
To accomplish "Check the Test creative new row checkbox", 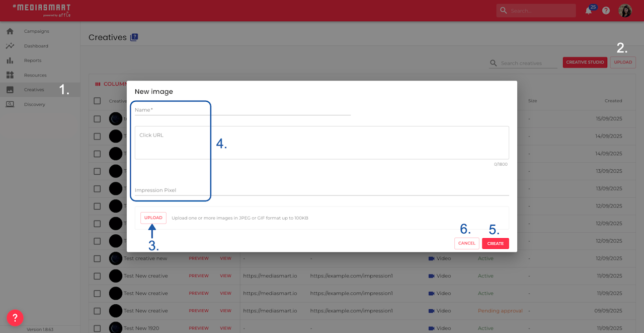I will pos(97,258).
